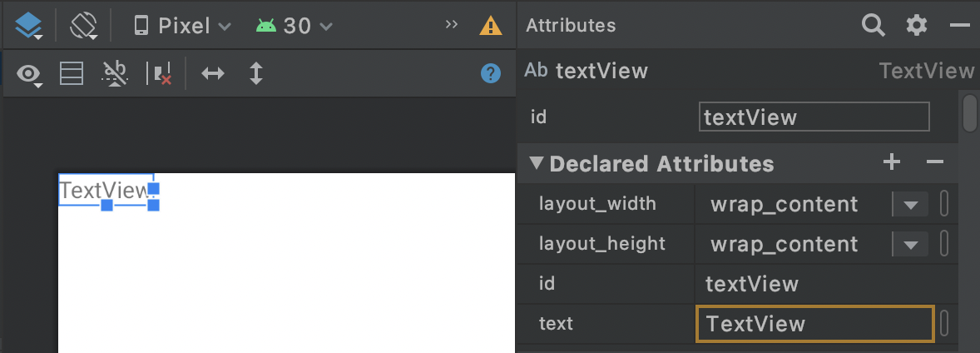
Task: Open the API 30 version dropdown
Action: coord(294,26)
